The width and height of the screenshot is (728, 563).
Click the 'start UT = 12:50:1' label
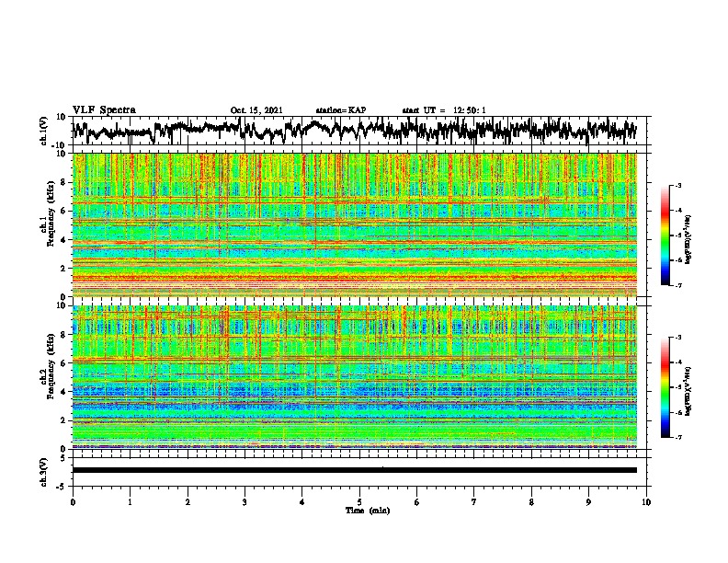[444, 110]
